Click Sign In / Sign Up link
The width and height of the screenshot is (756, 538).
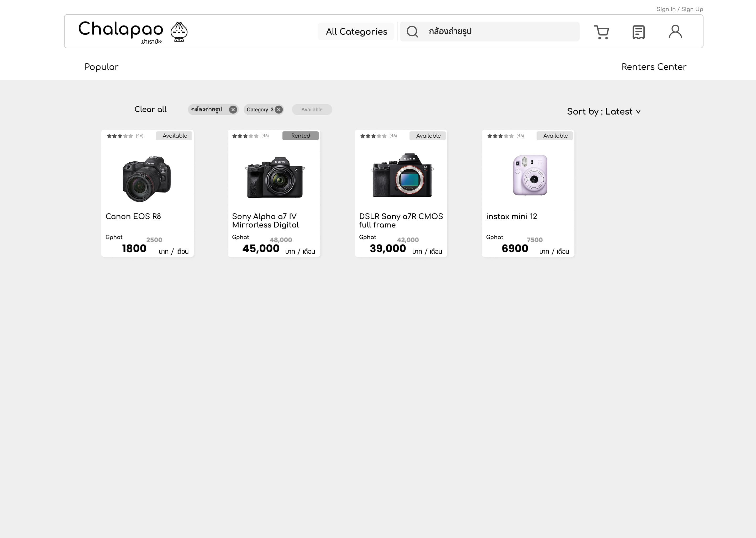point(680,9)
